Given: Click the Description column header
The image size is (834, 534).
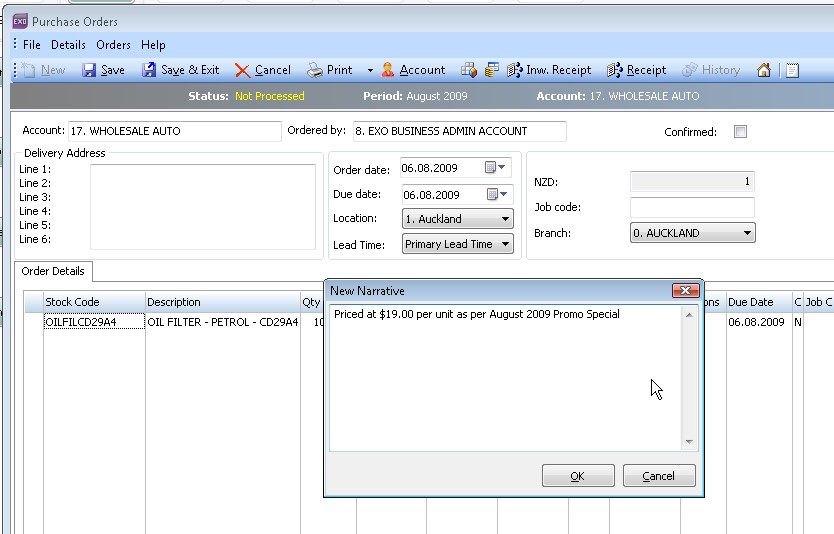Looking at the screenshot, I should [x=223, y=302].
